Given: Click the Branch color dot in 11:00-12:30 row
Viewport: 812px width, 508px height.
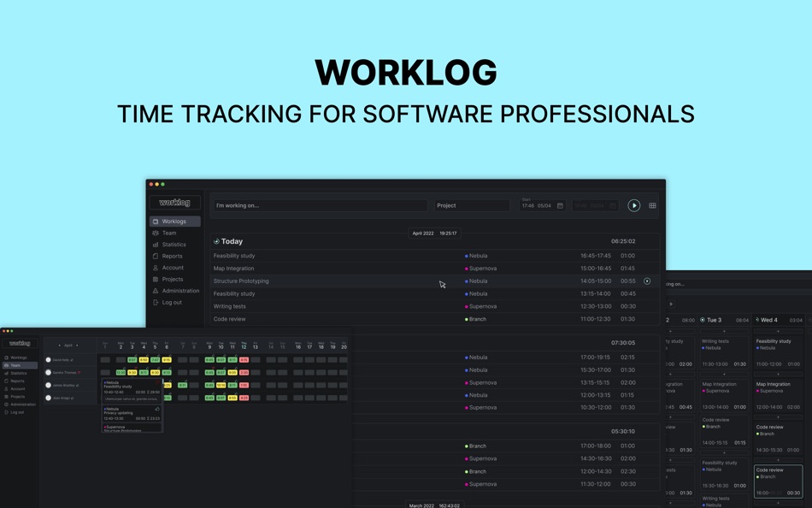Looking at the screenshot, I should pos(466,319).
